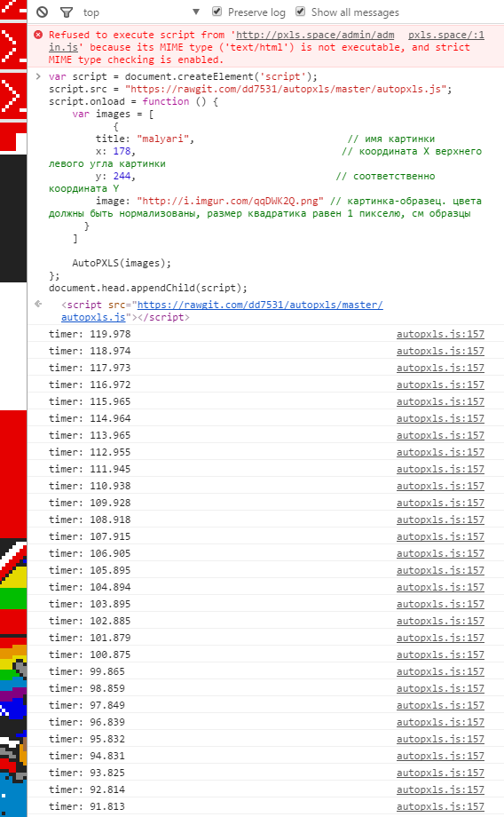Select the 'timer: 91.813' log message

point(87,806)
